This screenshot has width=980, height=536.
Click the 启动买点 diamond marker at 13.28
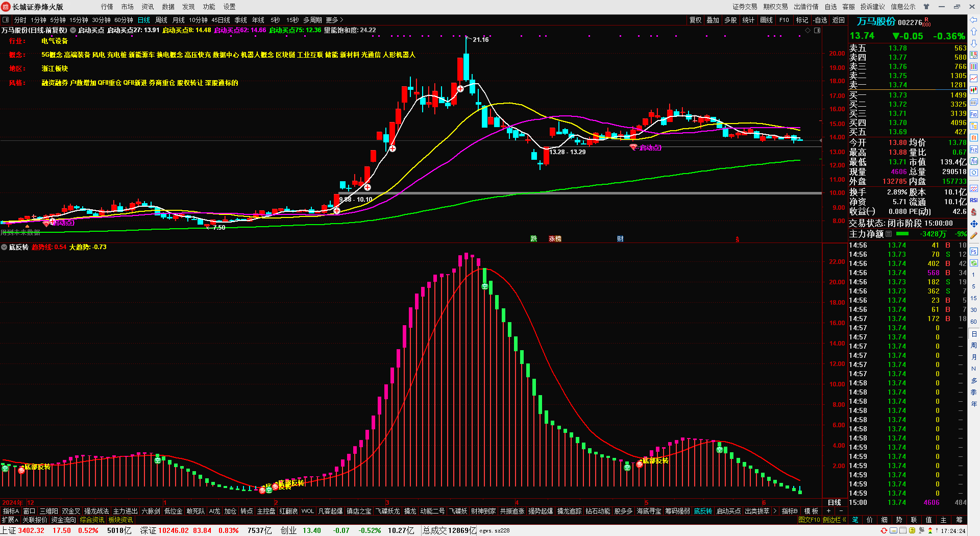[633, 147]
